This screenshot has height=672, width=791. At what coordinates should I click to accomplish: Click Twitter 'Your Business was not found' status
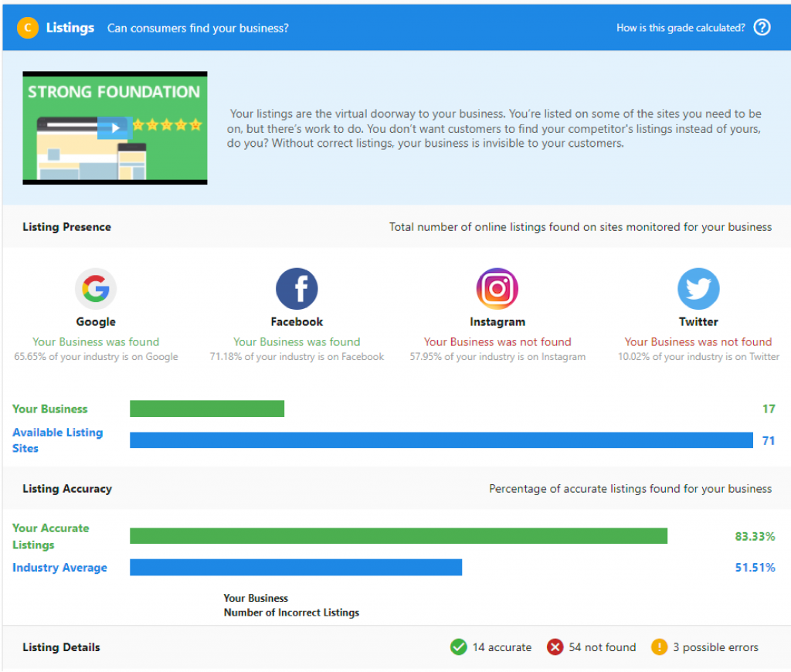[698, 342]
